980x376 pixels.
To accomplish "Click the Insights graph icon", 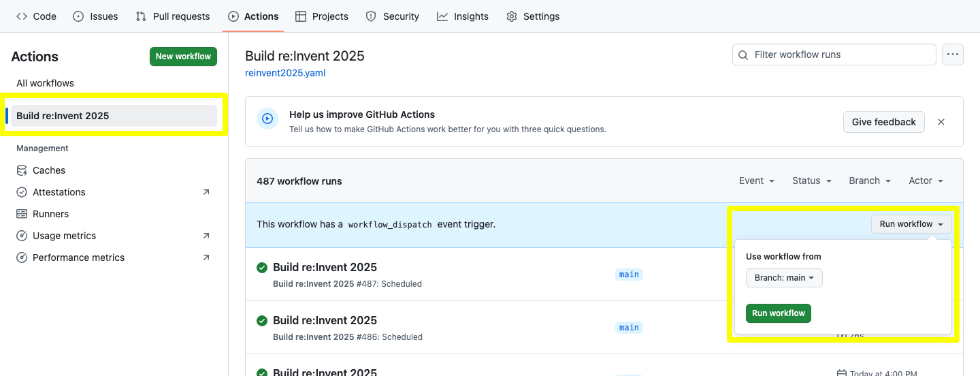I will [442, 16].
